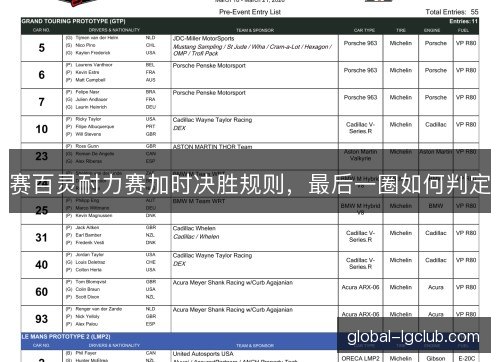Viewport: 500px width, 362px height.
Task: Click team 'United Autosports USA'
Action: point(203,354)
